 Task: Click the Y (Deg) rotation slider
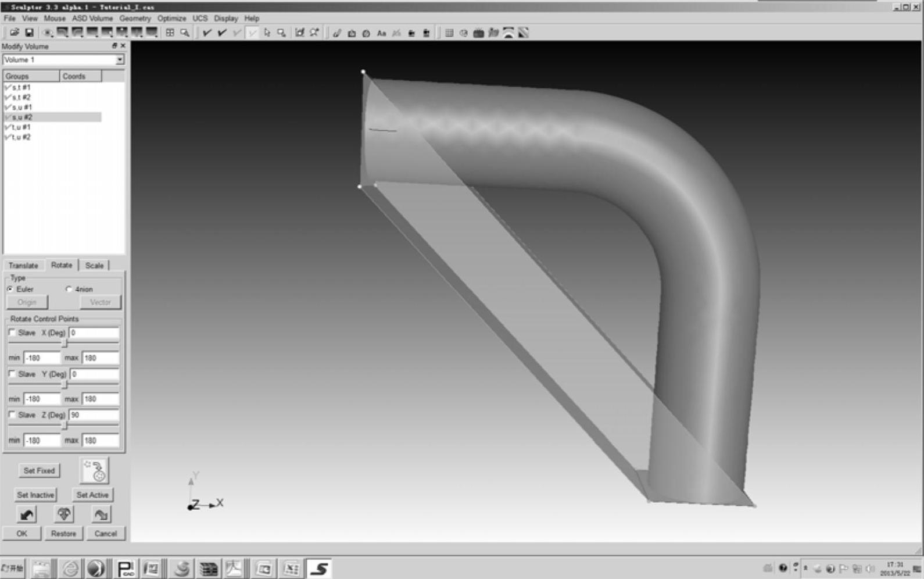click(65, 385)
